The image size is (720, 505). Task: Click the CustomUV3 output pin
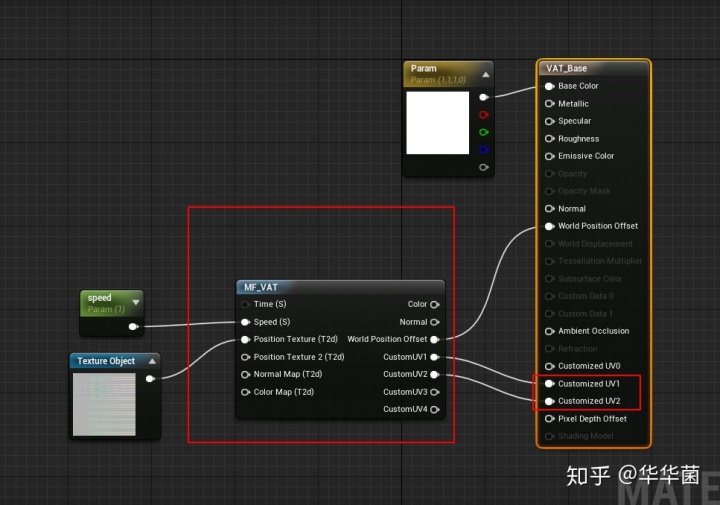click(435, 392)
